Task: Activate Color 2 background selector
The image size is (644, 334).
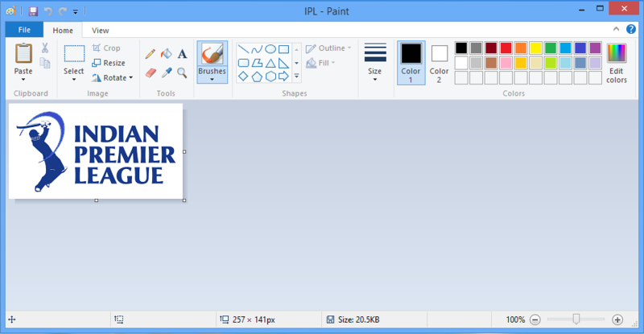Action: click(439, 63)
